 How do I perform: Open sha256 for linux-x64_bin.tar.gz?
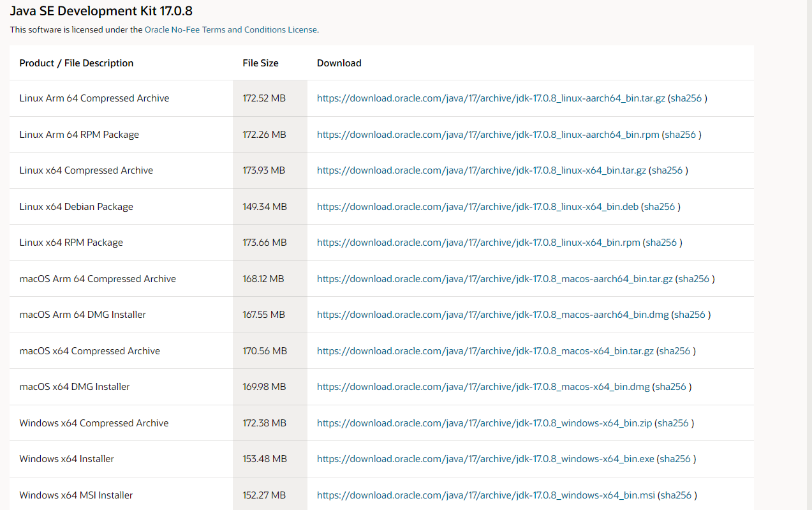pyautogui.click(x=667, y=170)
